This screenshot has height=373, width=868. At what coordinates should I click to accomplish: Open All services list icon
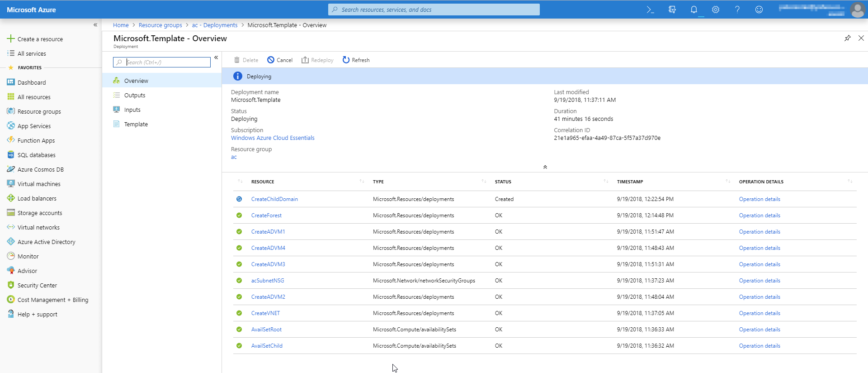[11, 53]
